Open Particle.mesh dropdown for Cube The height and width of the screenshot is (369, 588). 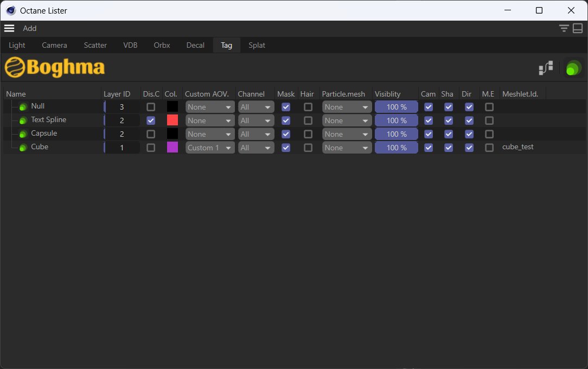click(x=347, y=148)
